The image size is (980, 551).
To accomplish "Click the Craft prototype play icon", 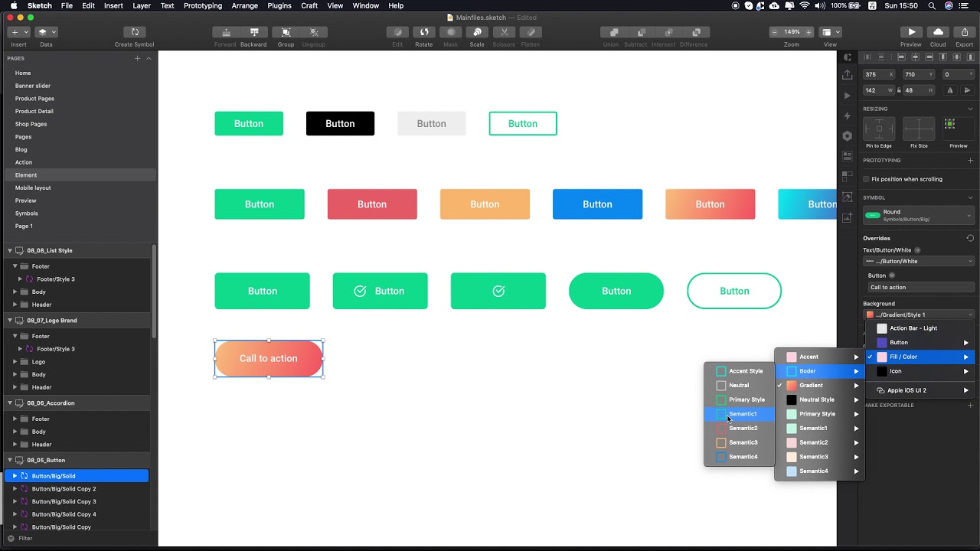I will point(847,96).
